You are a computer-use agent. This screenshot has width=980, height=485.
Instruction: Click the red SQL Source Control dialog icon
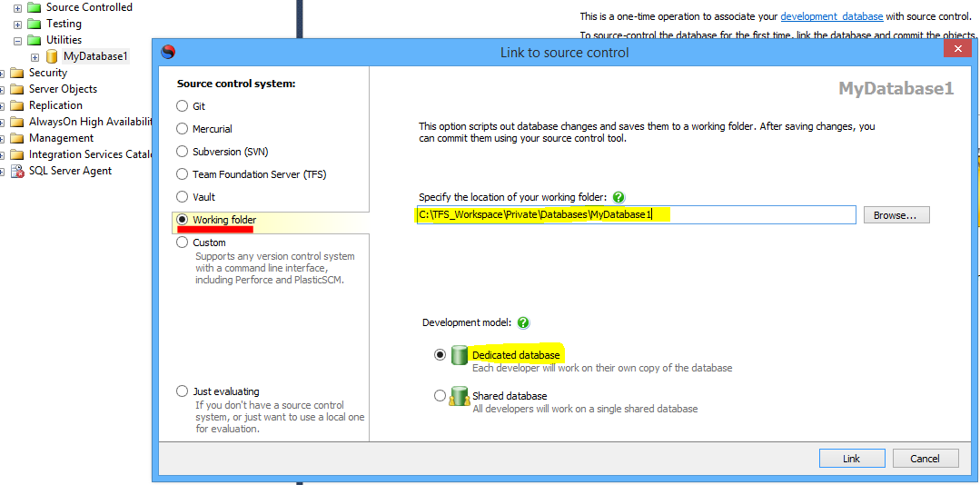(x=167, y=52)
